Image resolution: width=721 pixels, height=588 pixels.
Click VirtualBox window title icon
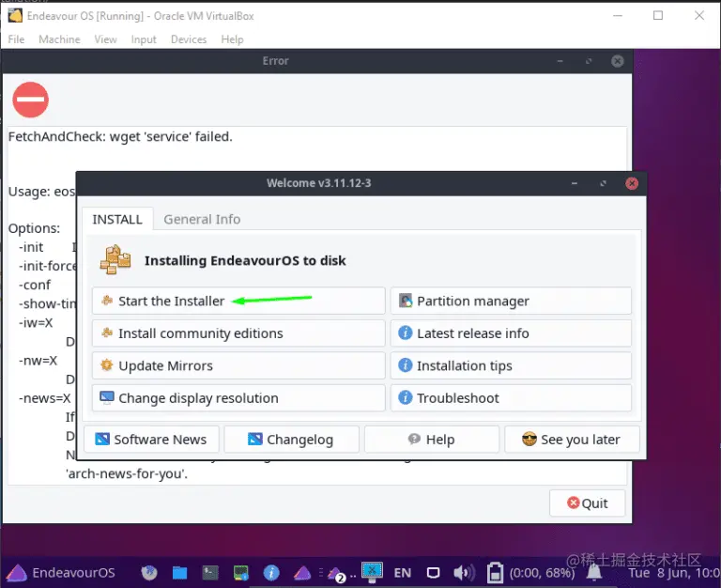[15, 16]
